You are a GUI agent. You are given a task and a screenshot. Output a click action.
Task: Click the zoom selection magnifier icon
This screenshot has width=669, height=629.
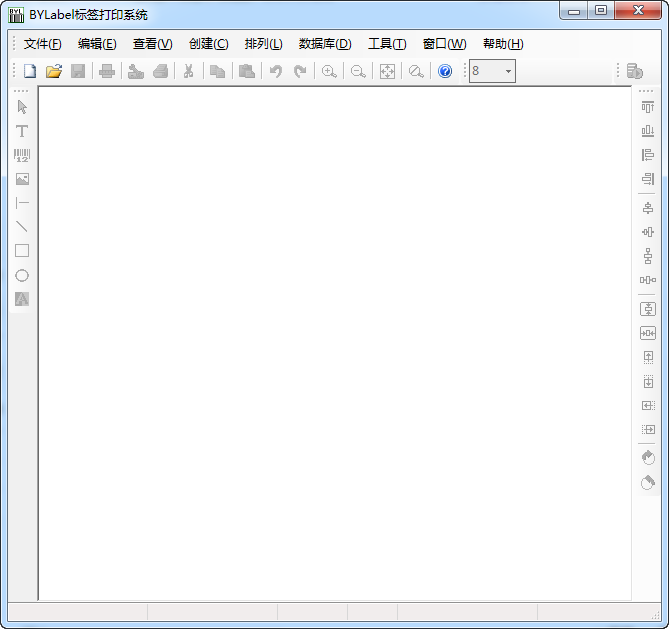416,71
